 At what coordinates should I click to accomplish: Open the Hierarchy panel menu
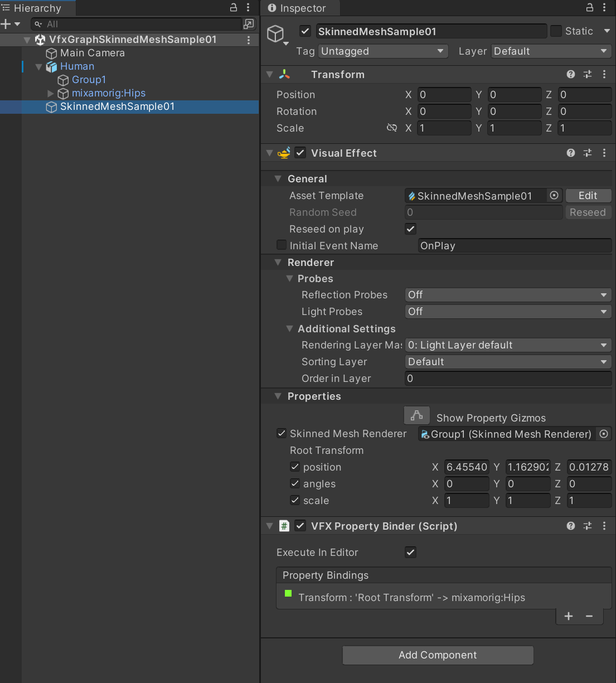pyautogui.click(x=248, y=8)
